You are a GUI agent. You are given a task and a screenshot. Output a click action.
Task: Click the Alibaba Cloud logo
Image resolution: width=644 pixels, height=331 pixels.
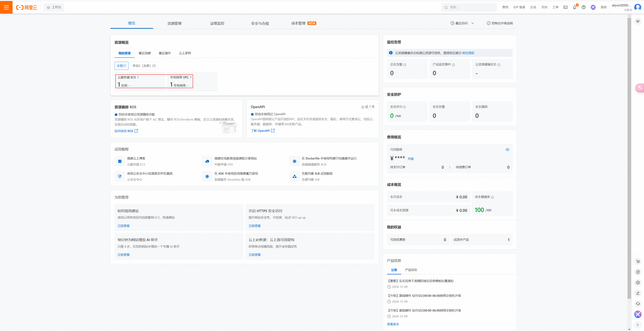(x=26, y=7)
